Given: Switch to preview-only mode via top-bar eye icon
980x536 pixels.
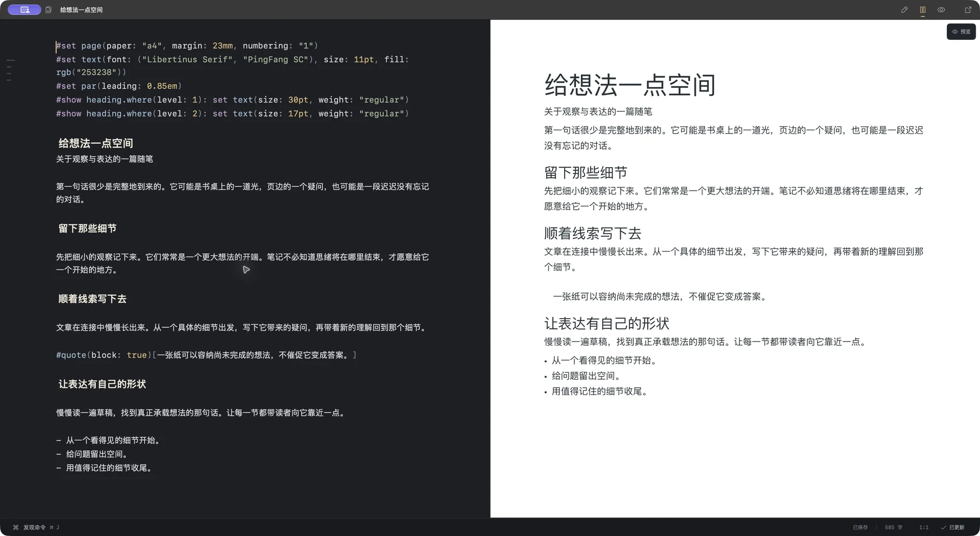Looking at the screenshot, I should (x=941, y=10).
